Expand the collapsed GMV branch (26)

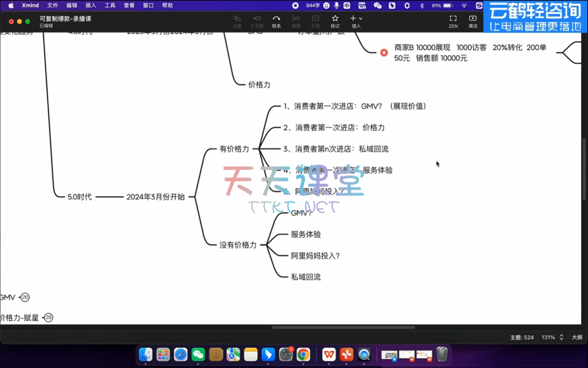tap(25, 297)
